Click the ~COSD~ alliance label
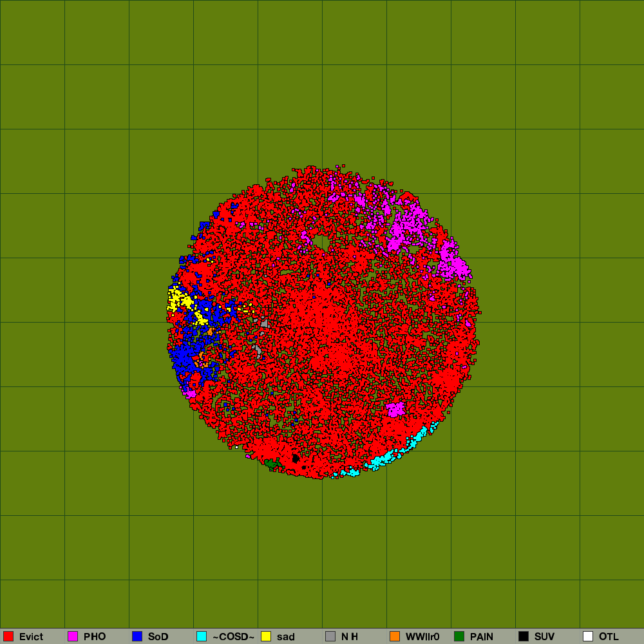 click(x=233, y=637)
